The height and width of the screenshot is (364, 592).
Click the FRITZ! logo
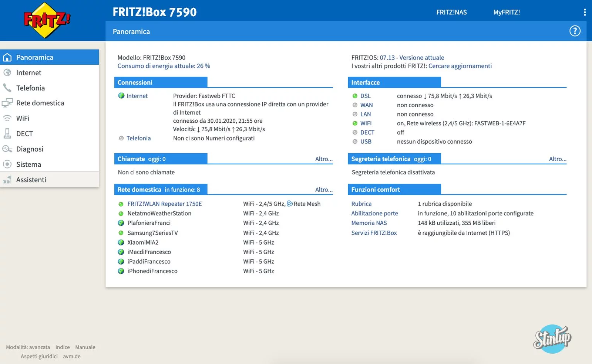pyautogui.click(x=47, y=20)
